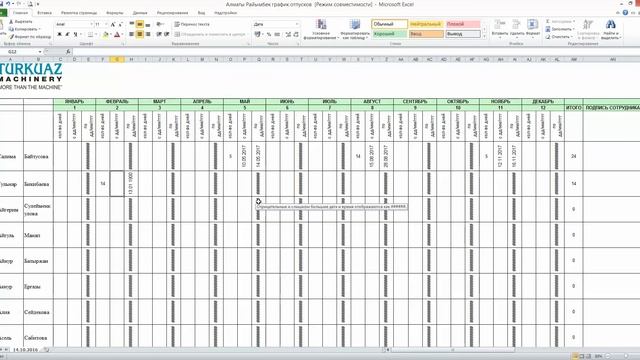
Task: Click the insert function fx icon
Action: (x=68, y=52)
